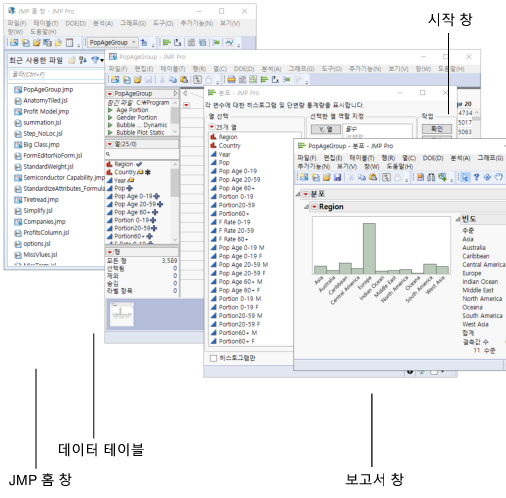Click the PopAgeGroup.jmp recent file
506x498 pixels.
pyautogui.click(x=48, y=89)
